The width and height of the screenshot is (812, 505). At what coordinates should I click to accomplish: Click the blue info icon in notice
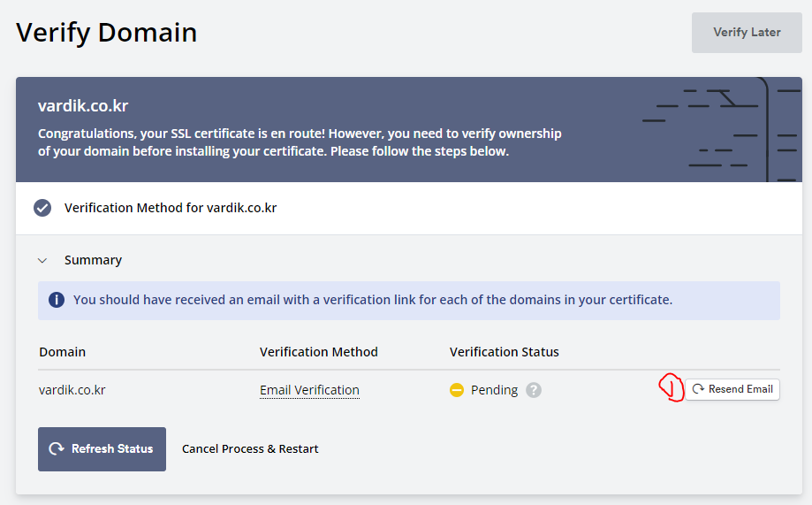pyautogui.click(x=57, y=300)
